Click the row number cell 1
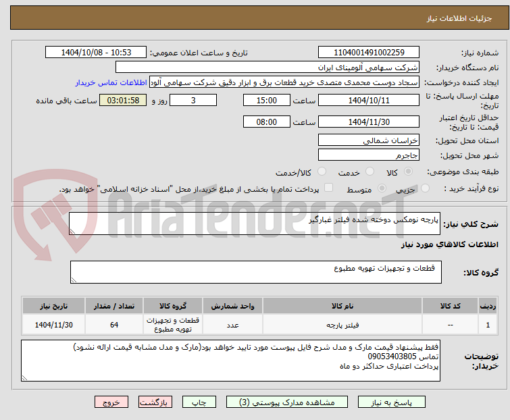This screenshot has width=510, height=420. coord(488,325)
